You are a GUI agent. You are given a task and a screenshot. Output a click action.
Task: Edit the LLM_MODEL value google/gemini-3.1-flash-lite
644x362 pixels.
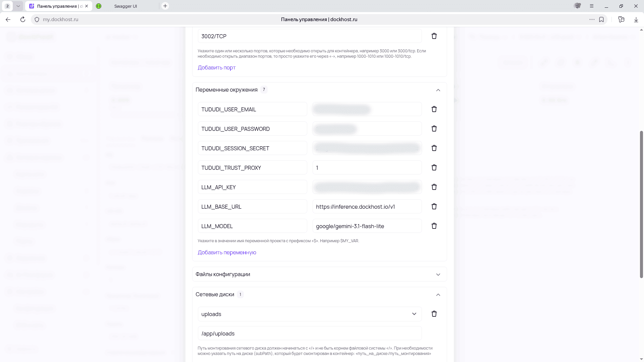click(x=367, y=226)
